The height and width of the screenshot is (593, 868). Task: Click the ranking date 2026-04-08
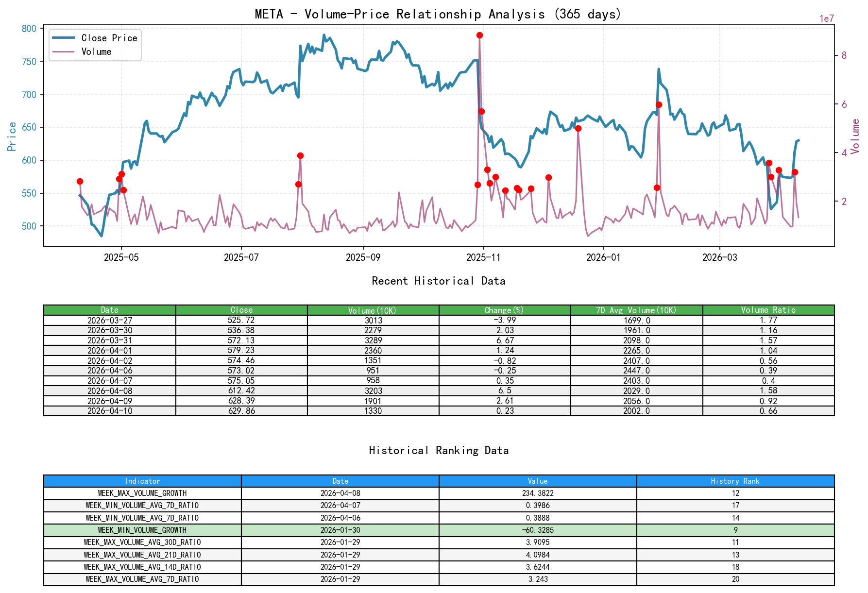coord(340,493)
